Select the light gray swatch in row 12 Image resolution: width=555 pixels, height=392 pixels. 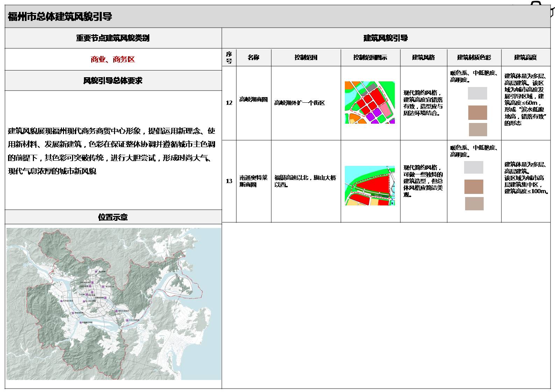(x=477, y=93)
